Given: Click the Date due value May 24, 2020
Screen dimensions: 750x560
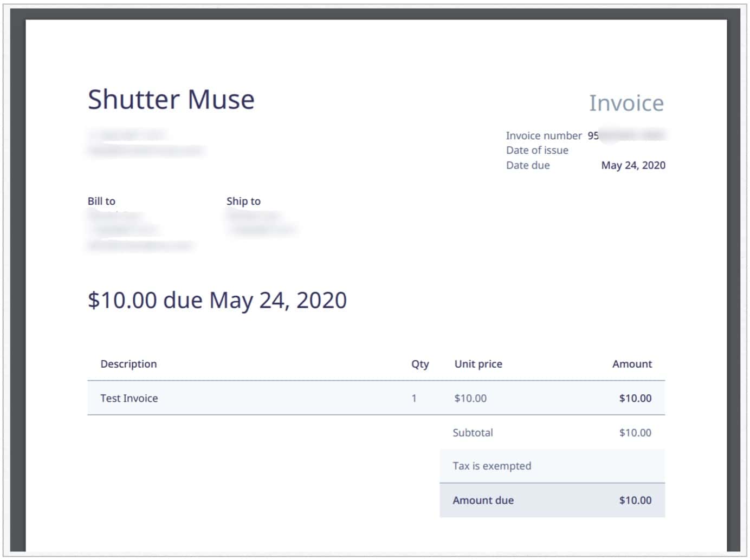Looking at the screenshot, I should (632, 165).
